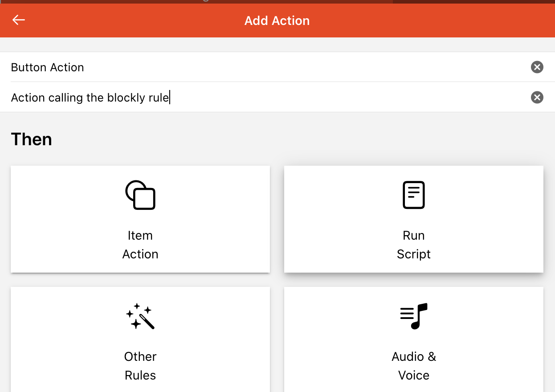Screen dimensions: 555x392
Task: Click the Add Action page title
Action: pyautogui.click(x=277, y=20)
